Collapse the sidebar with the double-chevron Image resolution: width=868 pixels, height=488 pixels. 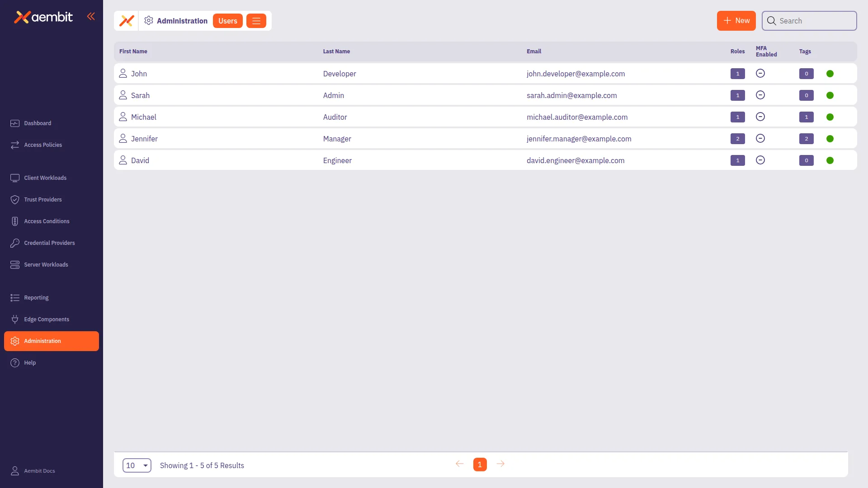click(91, 16)
